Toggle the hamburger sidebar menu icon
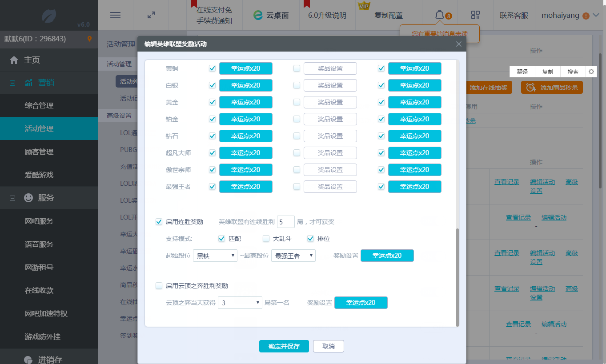This screenshot has height=364, width=606. tap(115, 15)
